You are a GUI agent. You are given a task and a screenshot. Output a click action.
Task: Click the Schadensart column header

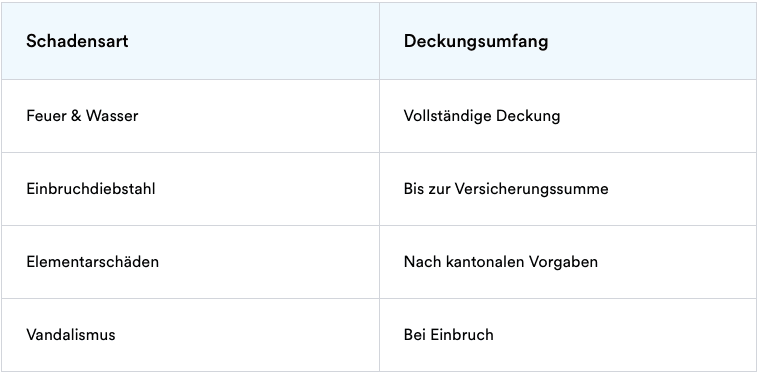(190, 41)
